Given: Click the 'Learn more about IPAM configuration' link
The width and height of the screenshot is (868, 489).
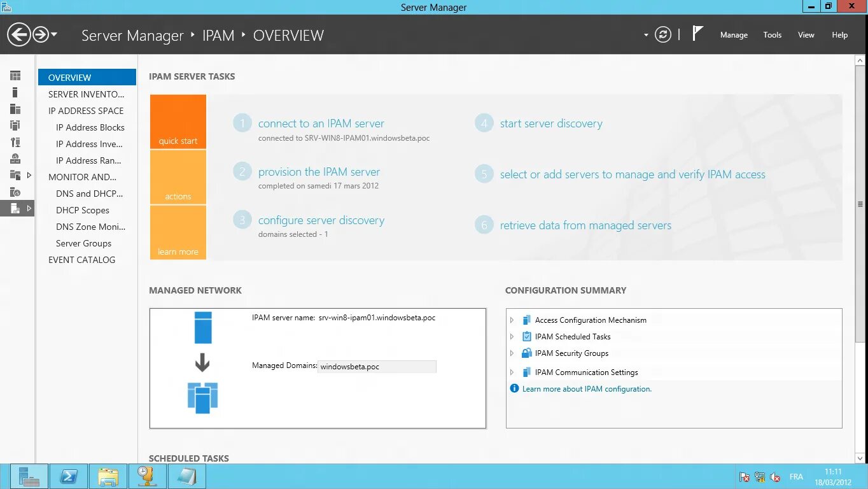Looking at the screenshot, I should coord(587,388).
